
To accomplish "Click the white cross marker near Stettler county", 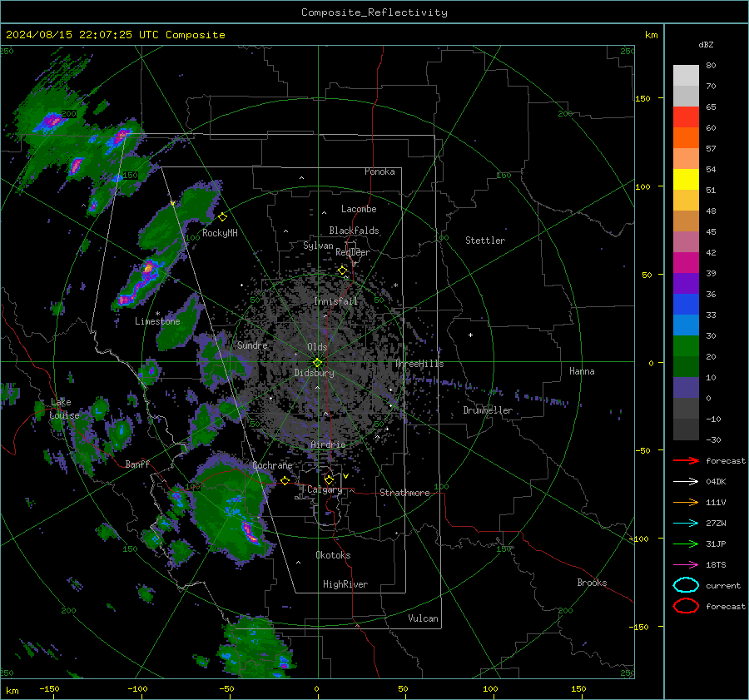I will click(470, 335).
